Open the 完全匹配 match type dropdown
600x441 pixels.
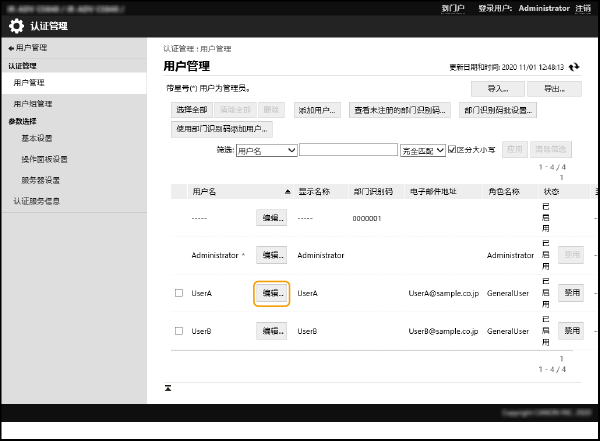pos(422,150)
